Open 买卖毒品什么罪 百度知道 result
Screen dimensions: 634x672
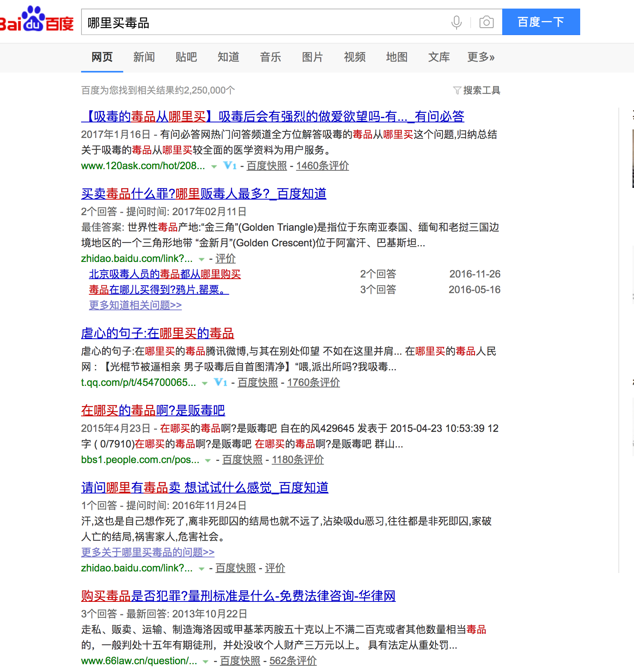[204, 193]
